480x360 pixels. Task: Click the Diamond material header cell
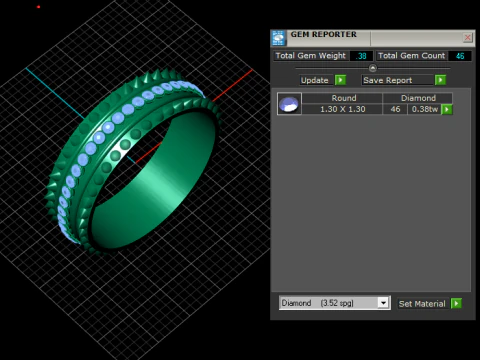pos(418,98)
